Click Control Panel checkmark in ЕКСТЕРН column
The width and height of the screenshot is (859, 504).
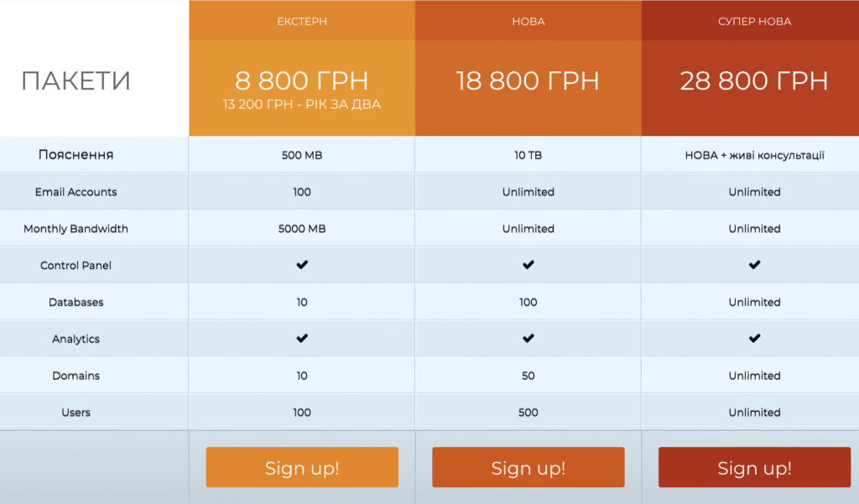(302, 265)
